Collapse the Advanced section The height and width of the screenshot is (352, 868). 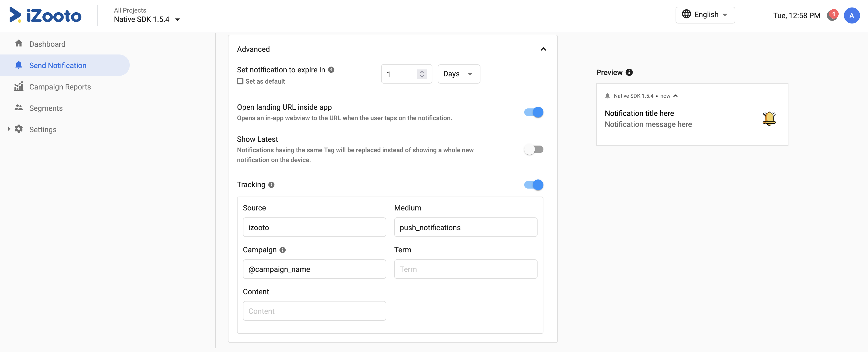click(543, 49)
